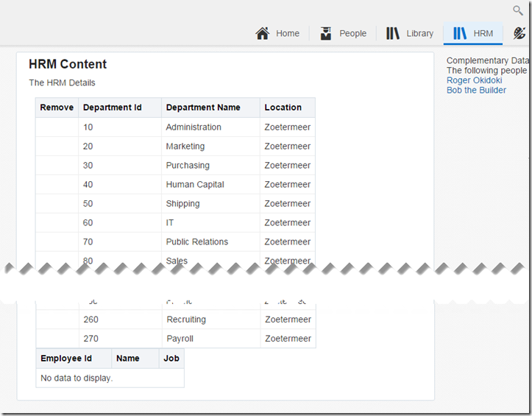The height and width of the screenshot is (416, 532).
Task: Click the Location column header
Action: pyautogui.click(x=283, y=107)
